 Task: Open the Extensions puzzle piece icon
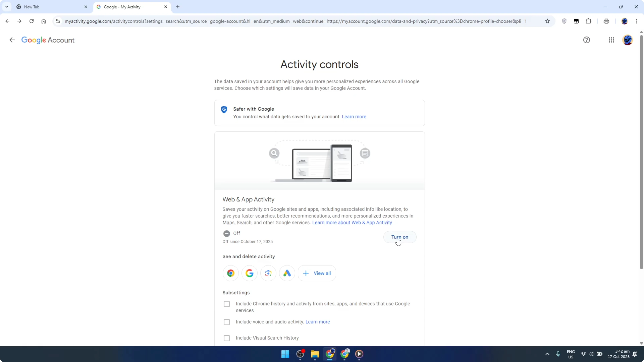[589, 21]
